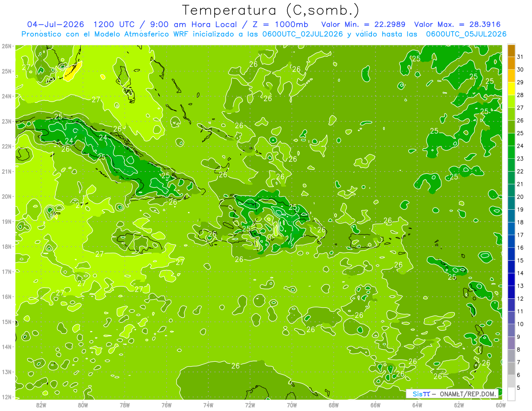Click the '20N' latitude axis label
The height and width of the screenshot is (411, 532).
(7, 196)
